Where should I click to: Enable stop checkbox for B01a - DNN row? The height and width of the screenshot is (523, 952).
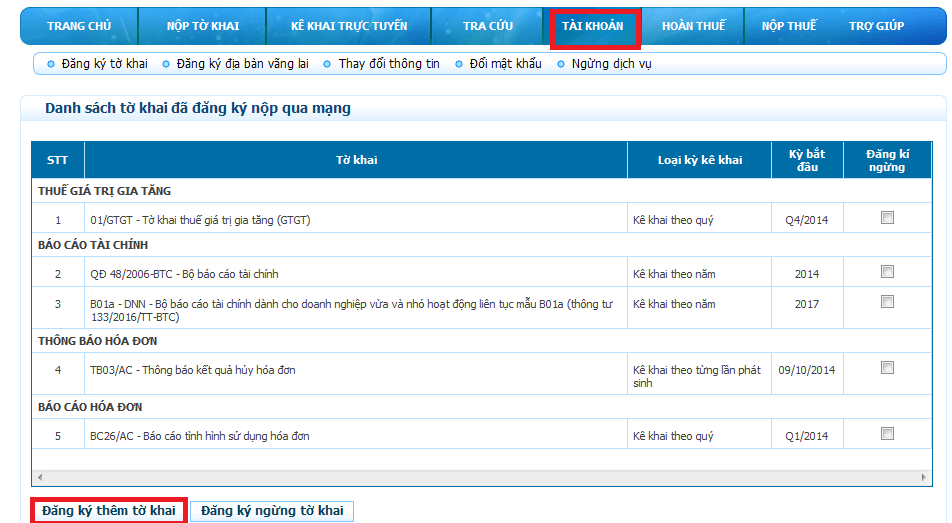(887, 301)
